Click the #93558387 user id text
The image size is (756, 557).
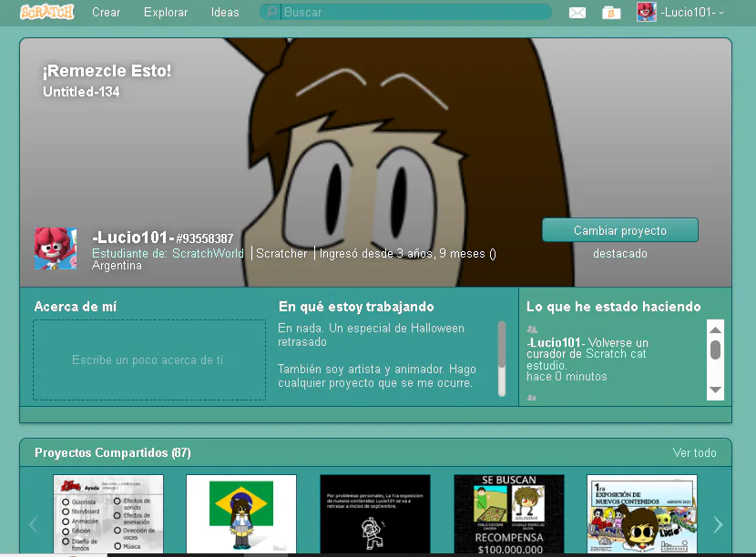click(x=205, y=238)
